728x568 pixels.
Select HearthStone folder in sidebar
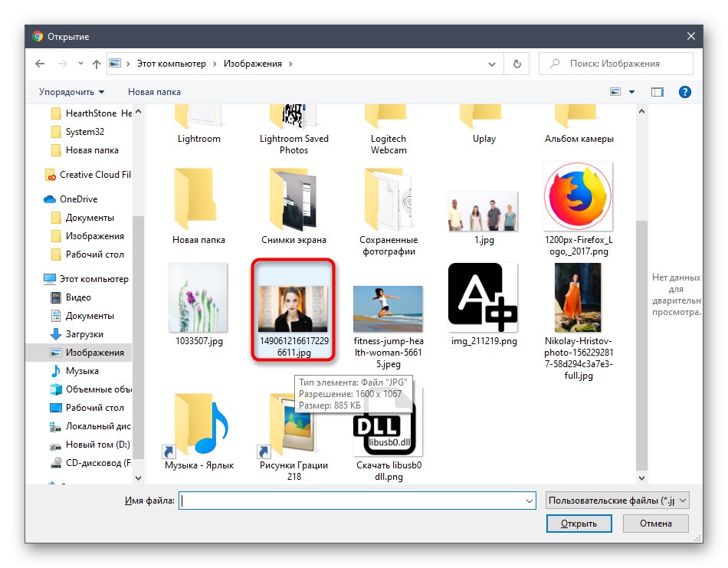point(91,113)
